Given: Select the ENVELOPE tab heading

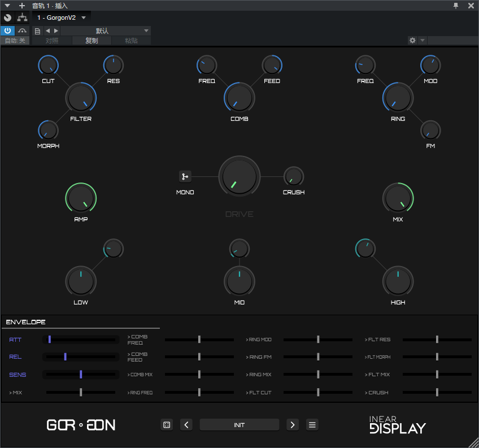Looking at the screenshot, I should (x=25, y=322).
